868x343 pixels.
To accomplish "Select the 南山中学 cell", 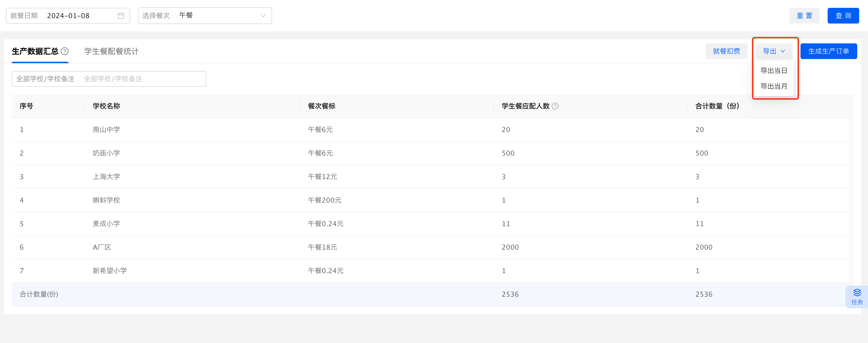I will [106, 130].
